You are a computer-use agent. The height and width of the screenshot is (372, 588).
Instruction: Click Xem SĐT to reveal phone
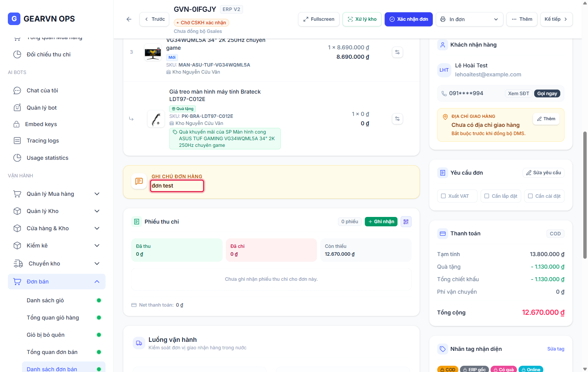pos(519,94)
